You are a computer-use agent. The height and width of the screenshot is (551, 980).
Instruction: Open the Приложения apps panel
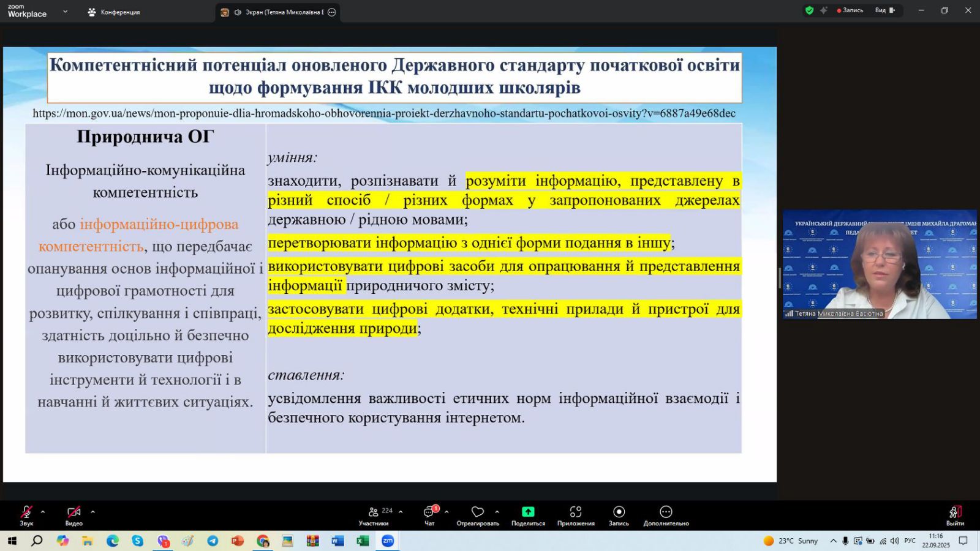(576, 515)
